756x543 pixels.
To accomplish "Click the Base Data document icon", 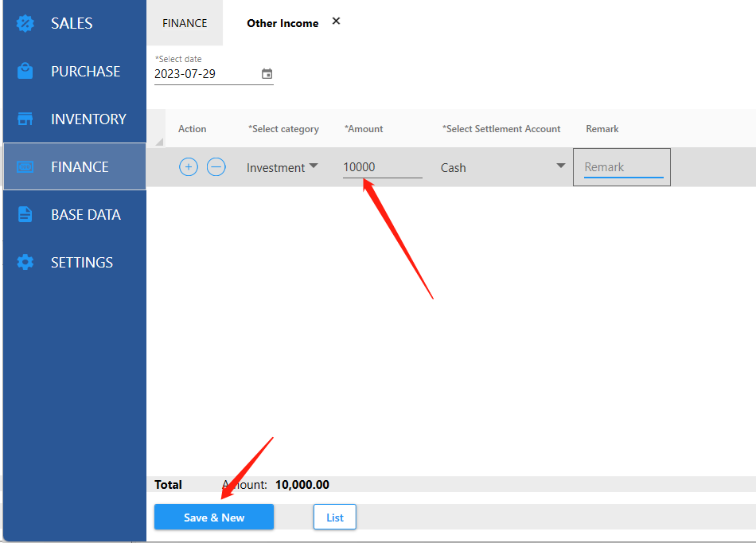I will pyautogui.click(x=25, y=214).
